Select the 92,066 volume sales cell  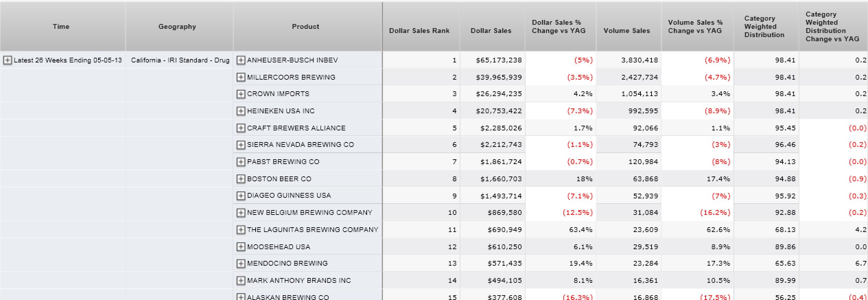[x=629, y=128]
